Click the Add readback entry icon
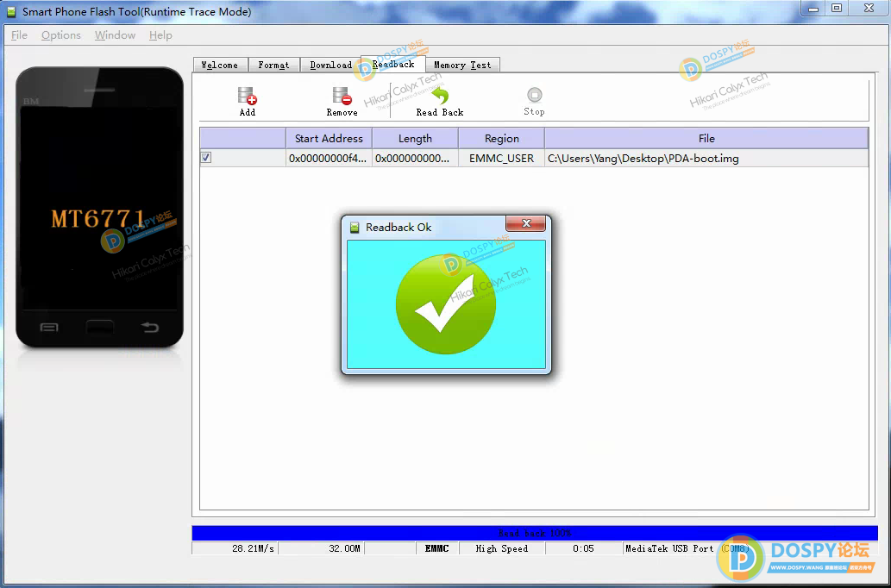Image resolution: width=891 pixels, height=588 pixels. point(248,97)
